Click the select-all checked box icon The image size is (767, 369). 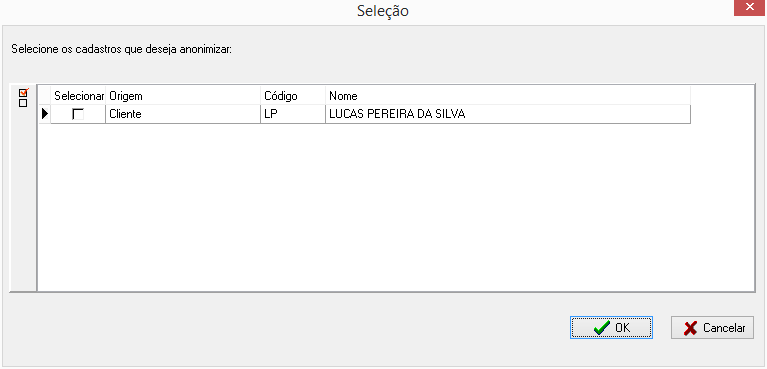(x=23, y=92)
